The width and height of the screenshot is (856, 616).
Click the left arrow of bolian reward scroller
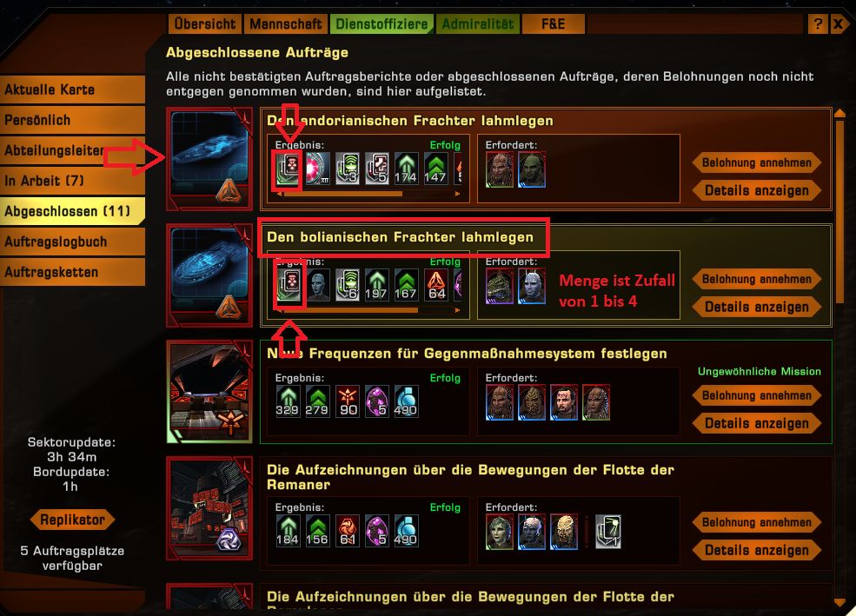[x=280, y=310]
